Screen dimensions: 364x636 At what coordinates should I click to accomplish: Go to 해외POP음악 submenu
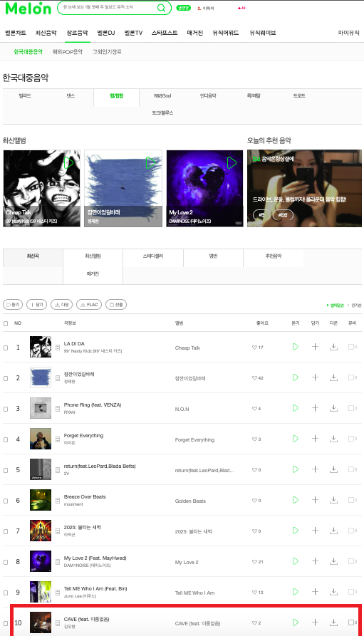[68, 52]
